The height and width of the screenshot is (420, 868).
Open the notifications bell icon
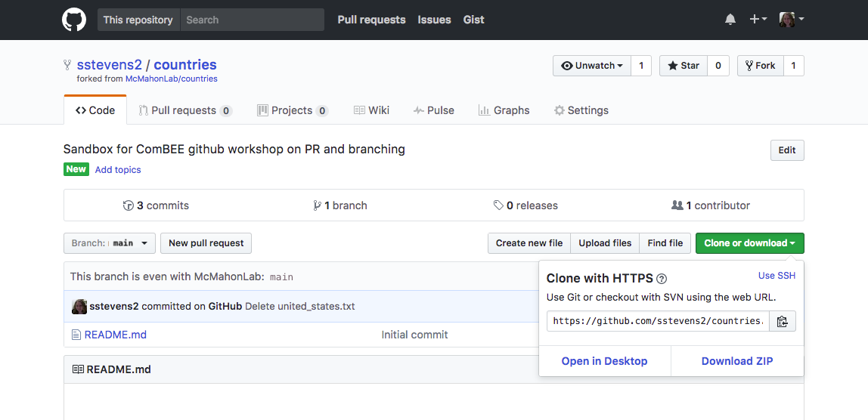[730, 20]
